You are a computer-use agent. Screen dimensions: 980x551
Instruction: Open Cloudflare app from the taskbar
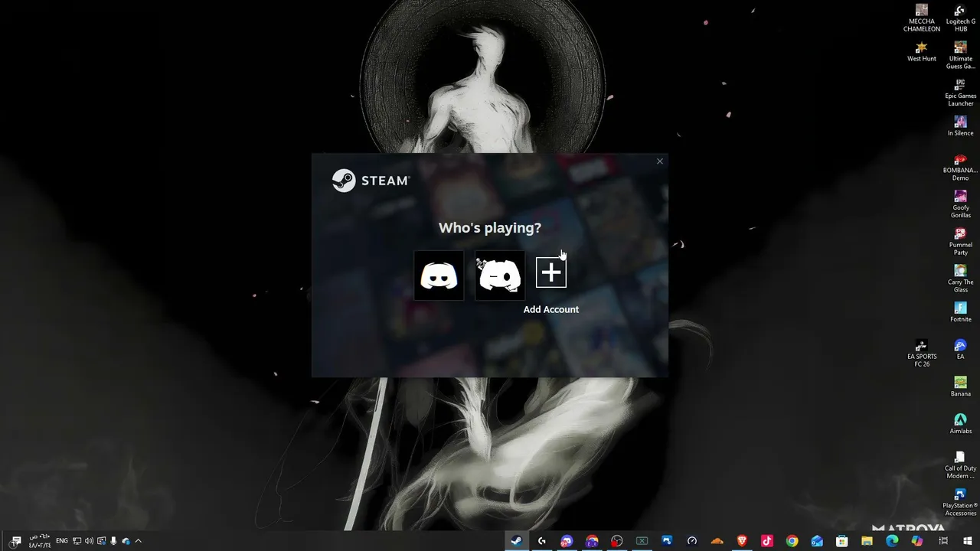coord(717,541)
